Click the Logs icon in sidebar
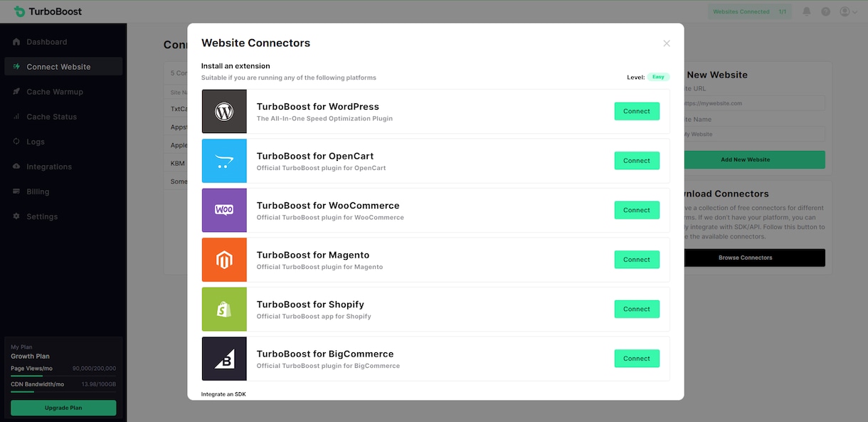The image size is (868, 422). click(x=16, y=142)
